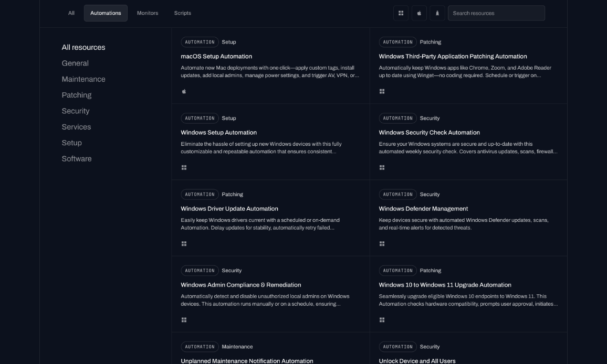Focus the Search resources field
607x364 pixels.
point(496,13)
